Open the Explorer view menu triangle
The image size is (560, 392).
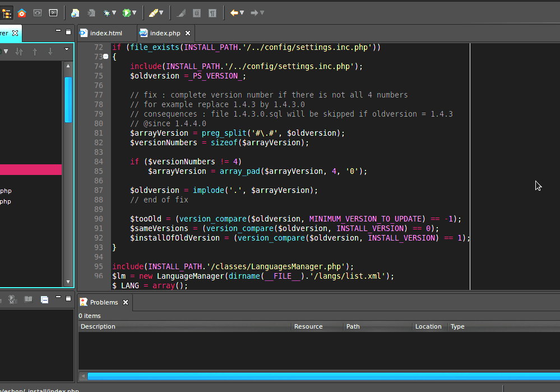(66, 49)
